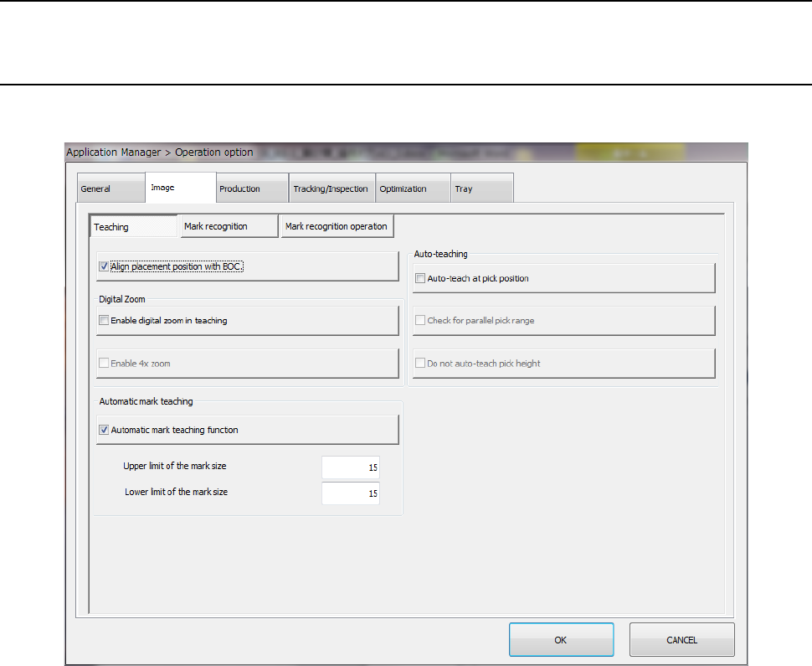
Task: Uncheck Align placement position with BOC
Action: click(x=104, y=266)
